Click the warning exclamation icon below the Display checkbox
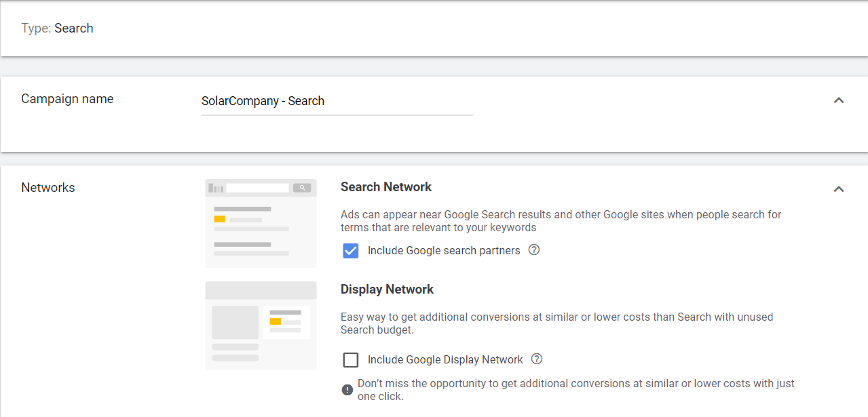This screenshot has width=868, height=417. point(347,390)
